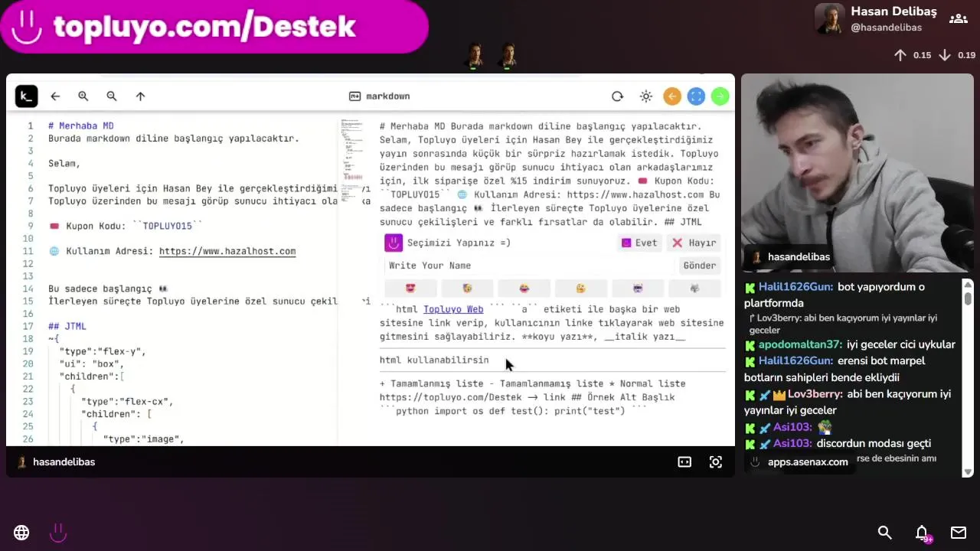The height and width of the screenshot is (551, 980).
Task: Click Hasan Delibaş profile avatar
Action: pos(830,19)
